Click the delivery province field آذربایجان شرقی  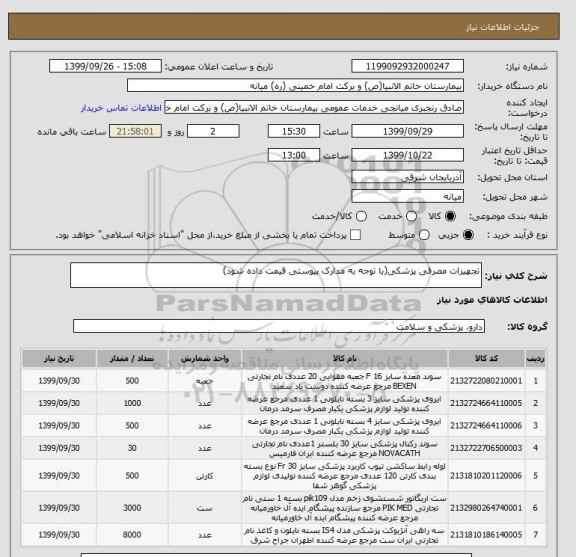tap(407, 177)
